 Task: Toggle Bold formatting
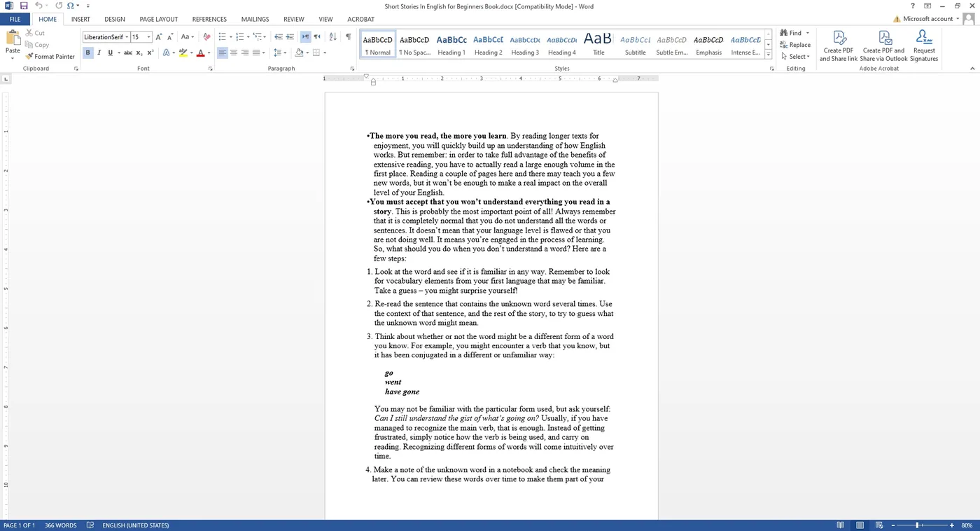87,53
